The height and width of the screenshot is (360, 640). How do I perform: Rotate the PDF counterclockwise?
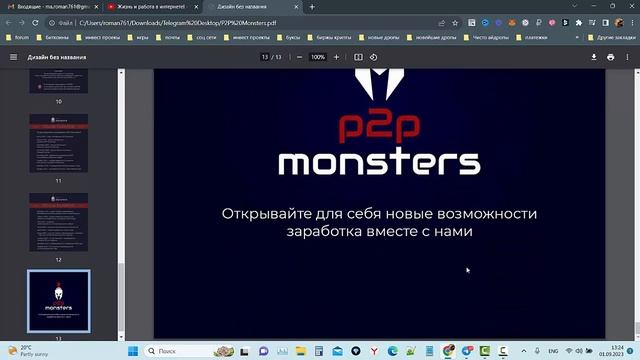click(373, 57)
